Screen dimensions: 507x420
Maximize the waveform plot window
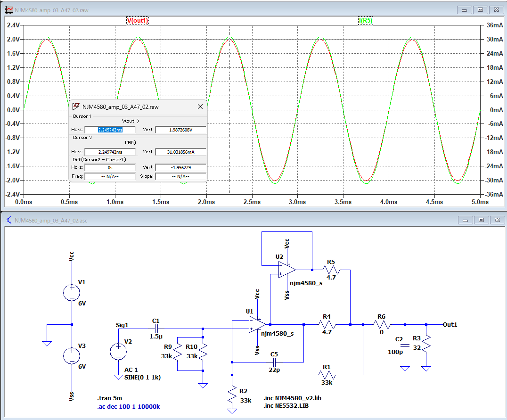pyautogui.click(x=480, y=9)
